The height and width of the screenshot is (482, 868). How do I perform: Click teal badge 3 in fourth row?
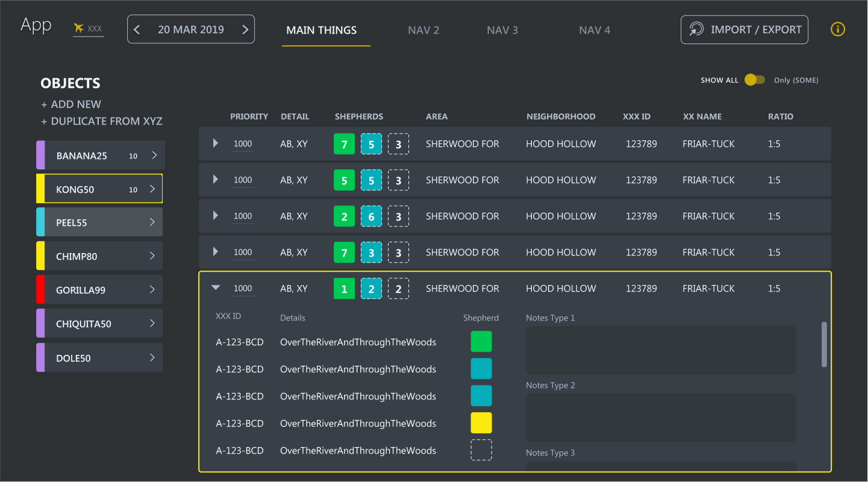pyautogui.click(x=371, y=252)
